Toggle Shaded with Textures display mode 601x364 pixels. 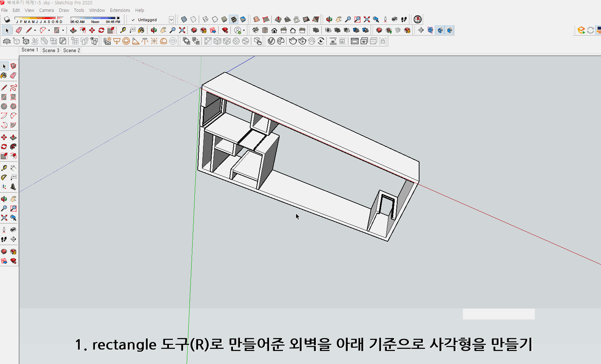coord(234,19)
